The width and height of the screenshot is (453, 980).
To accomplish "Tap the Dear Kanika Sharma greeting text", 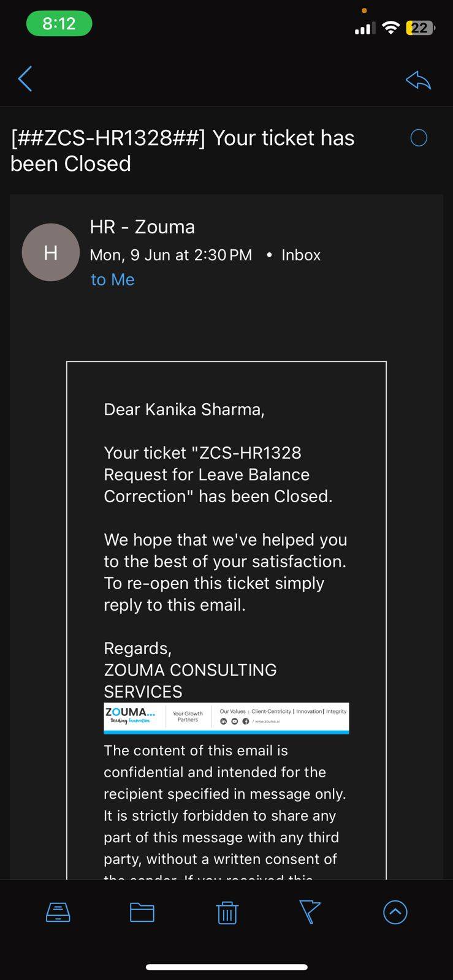I will click(184, 409).
